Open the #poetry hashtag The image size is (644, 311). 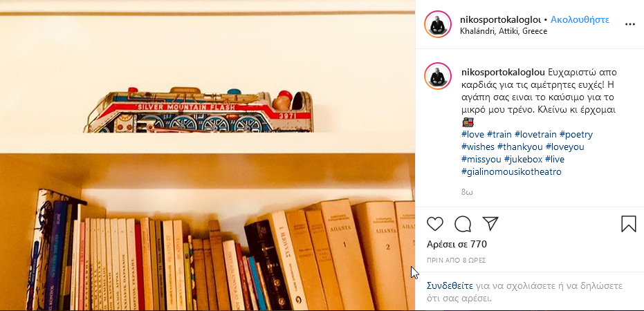pyautogui.click(x=576, y=134)
